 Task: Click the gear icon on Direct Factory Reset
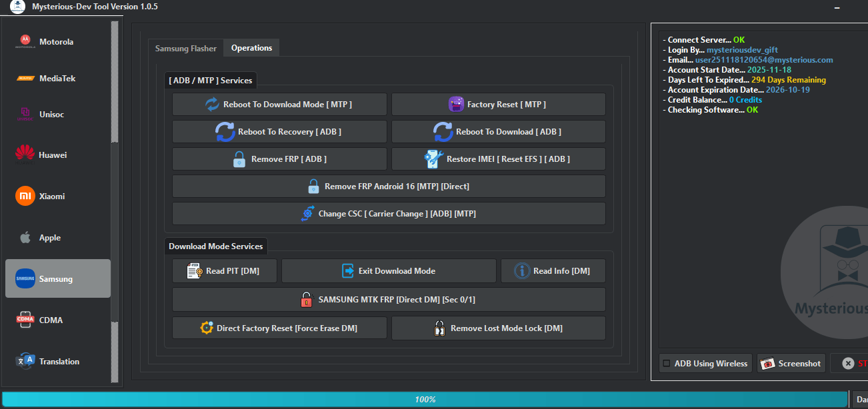(206, 327)
